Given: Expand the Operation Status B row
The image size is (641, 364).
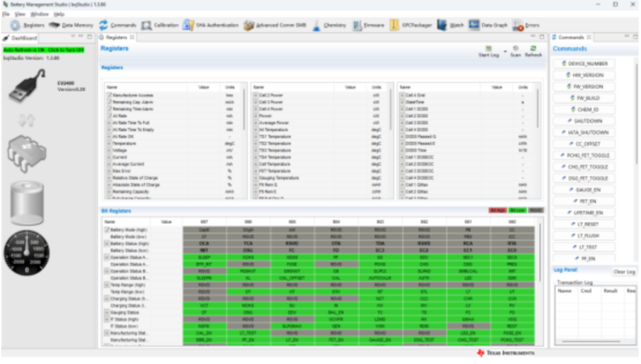Looking at the screenshot, I should 107,272.
